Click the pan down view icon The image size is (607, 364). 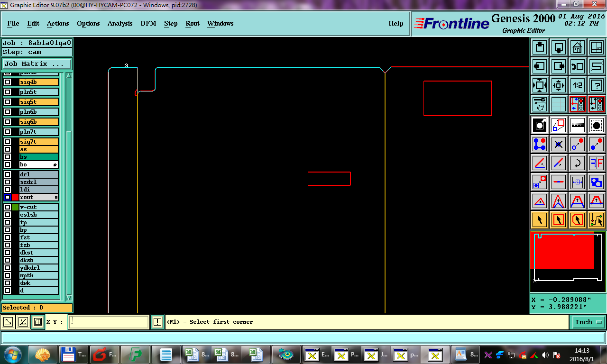559,47
